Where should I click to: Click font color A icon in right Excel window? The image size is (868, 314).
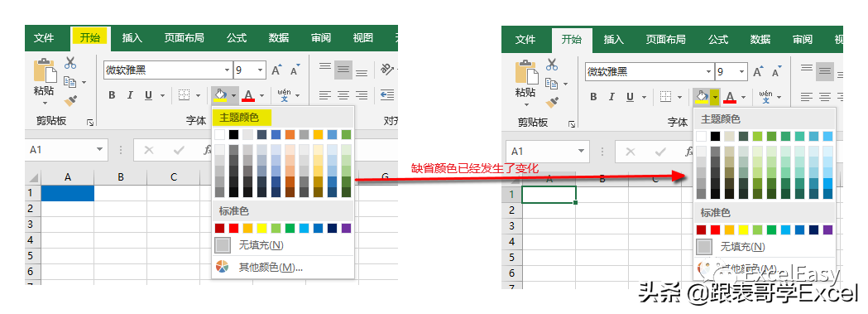(x=730, y=98)
